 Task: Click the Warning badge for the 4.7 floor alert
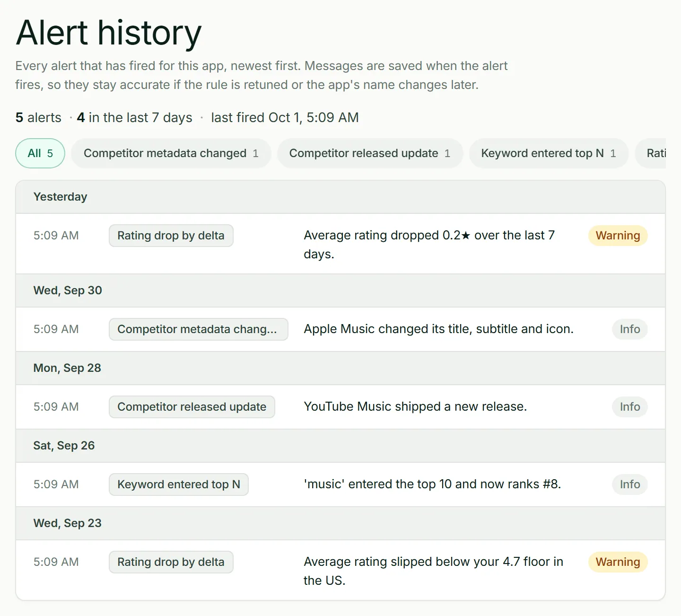618,562
